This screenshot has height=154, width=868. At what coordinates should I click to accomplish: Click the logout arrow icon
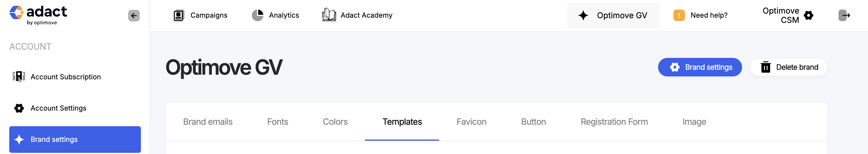coord(844,16)
